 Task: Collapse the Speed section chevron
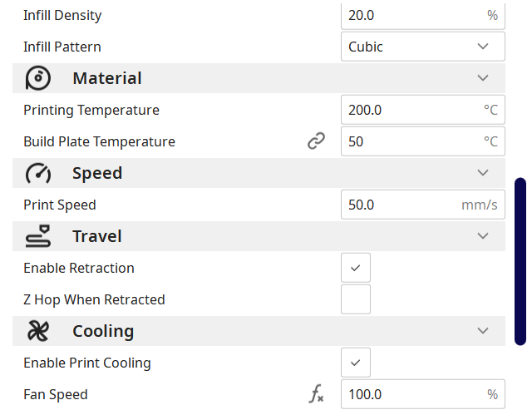point(483,173)
